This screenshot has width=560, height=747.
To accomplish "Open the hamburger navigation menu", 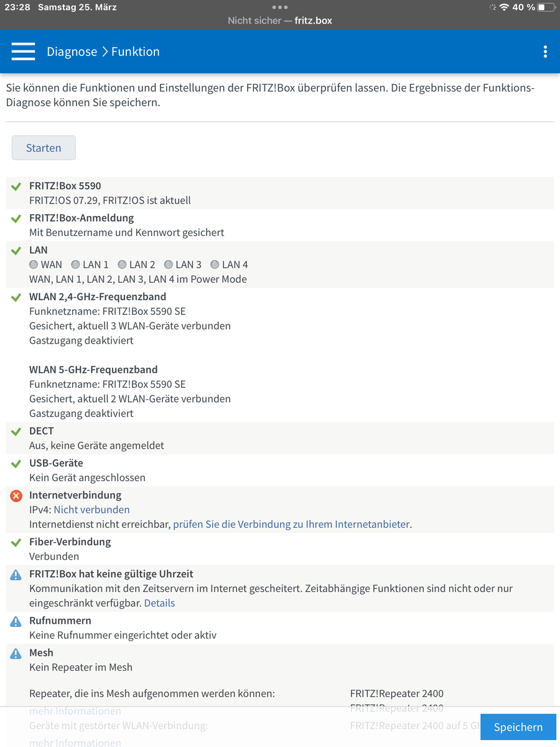I will coord(23,52).
